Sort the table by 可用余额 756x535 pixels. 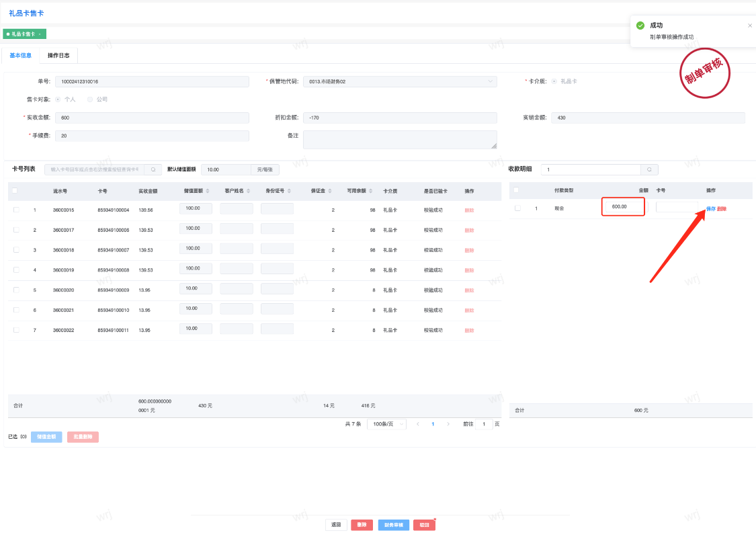[370, 191]
